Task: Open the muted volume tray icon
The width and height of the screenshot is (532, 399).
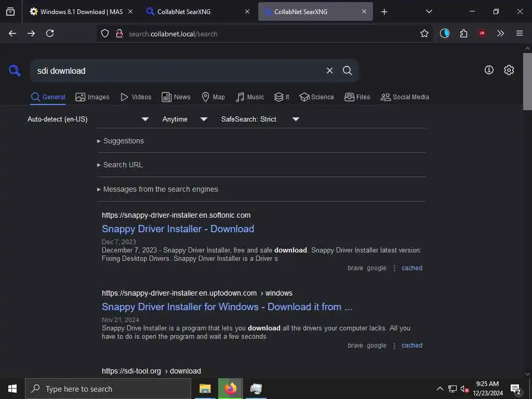Action: tap(464, 389)
